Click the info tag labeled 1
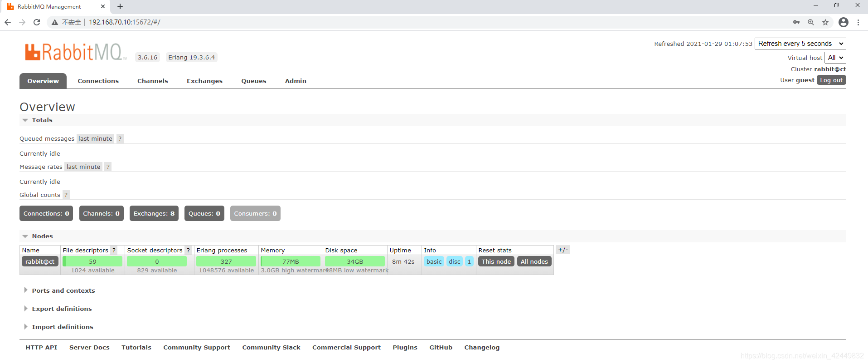Image resolution: width=868 pixels, height=364 pixels. point(469,262)
